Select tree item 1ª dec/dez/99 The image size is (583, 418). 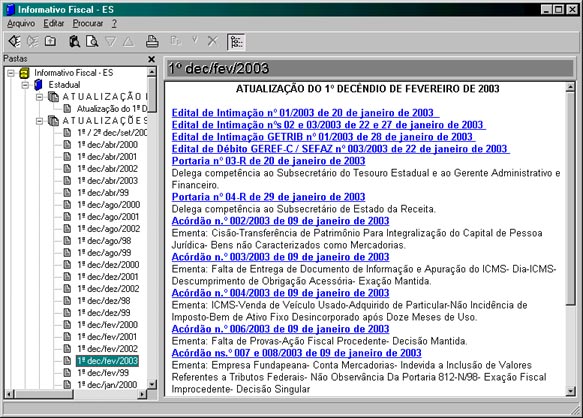(x=104, y=312)
